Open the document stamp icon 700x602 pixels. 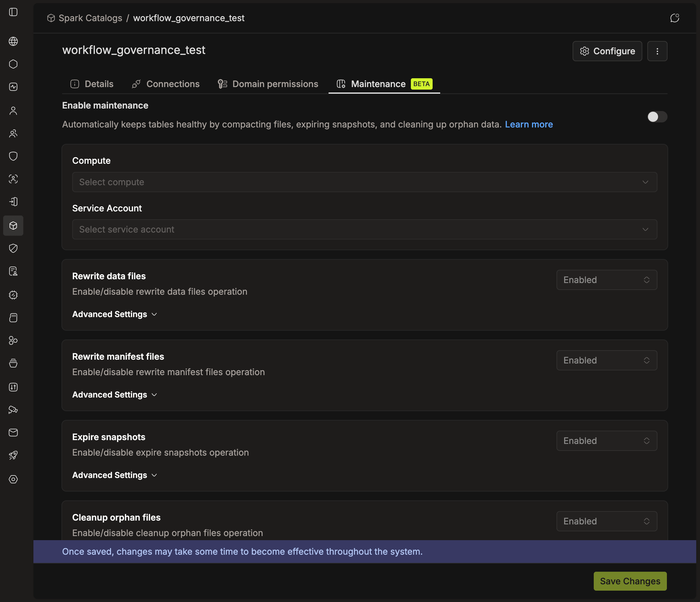(x=13, y=271)
